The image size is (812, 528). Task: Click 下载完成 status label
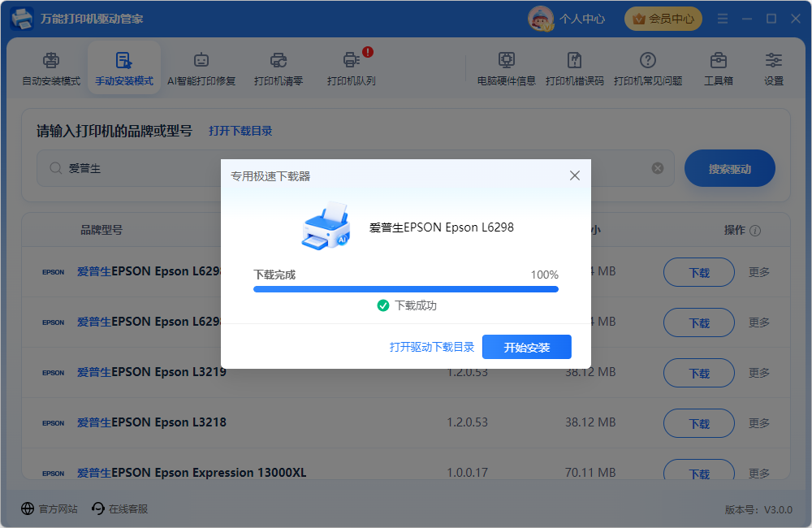tap(274, 275)
